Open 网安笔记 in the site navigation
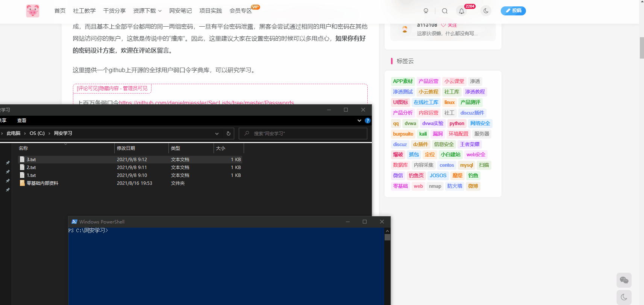 (181, 11)
